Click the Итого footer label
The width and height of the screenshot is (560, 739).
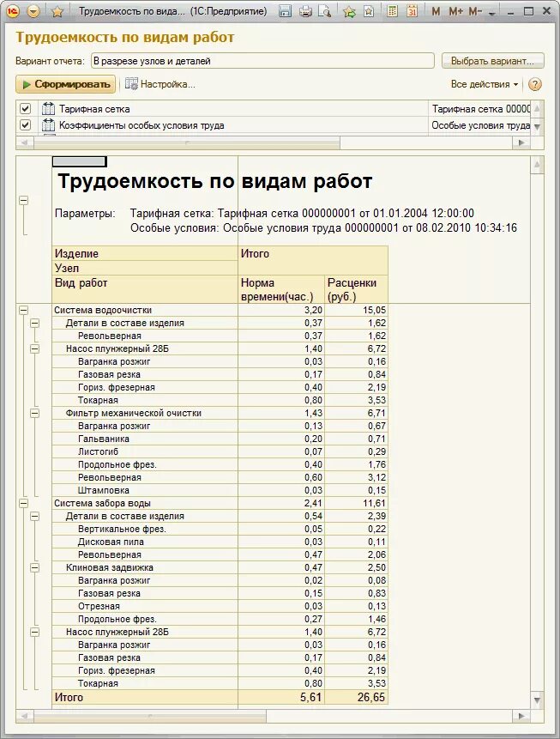[x=69, y=697]
